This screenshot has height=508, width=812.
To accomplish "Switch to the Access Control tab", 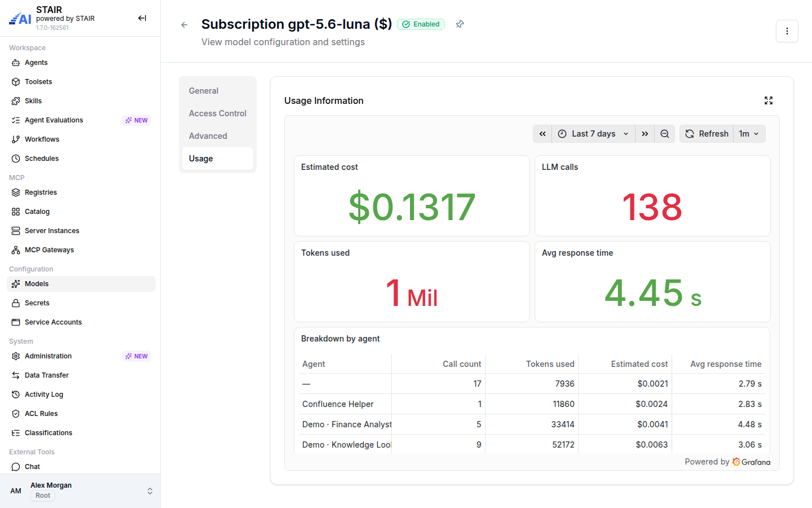I will pyautogui.click(x=218, y=113).
